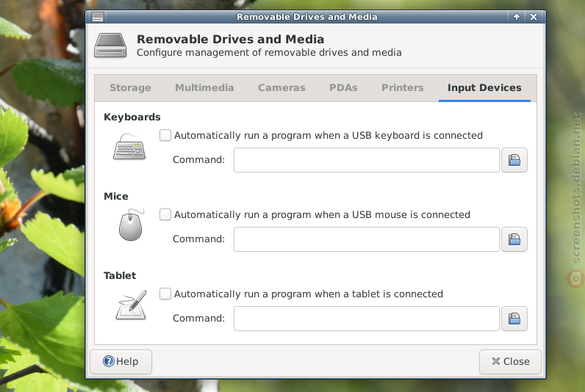Click the tablet command file browse icon
Viewport: 585px width, 392px height.
[x=514, y=319]
